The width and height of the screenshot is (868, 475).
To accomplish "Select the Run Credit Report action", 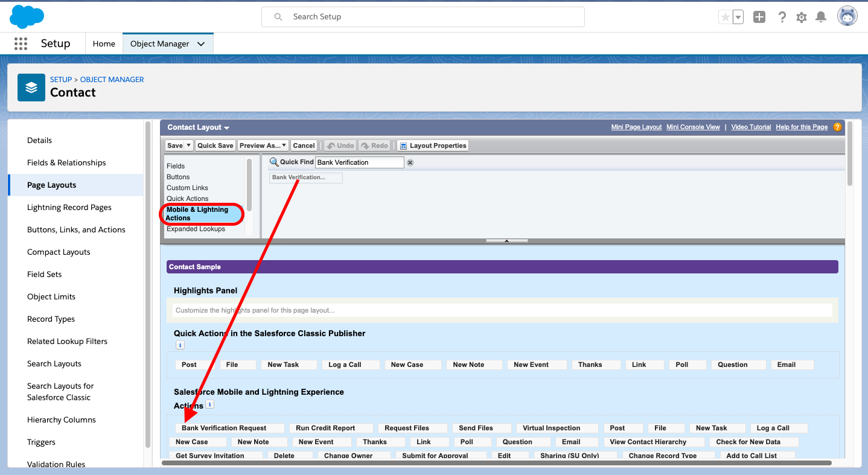I will (x=331, y=428).
